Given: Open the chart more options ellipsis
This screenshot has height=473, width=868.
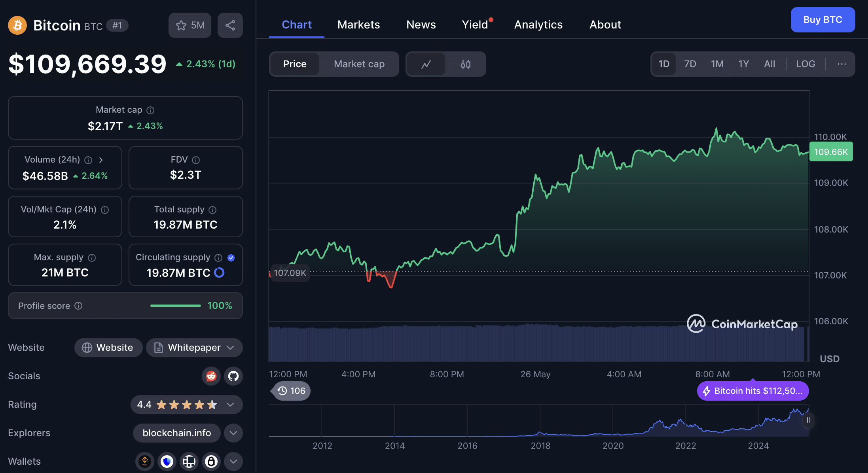Looking at the screenshot, I should coord(841,64).
